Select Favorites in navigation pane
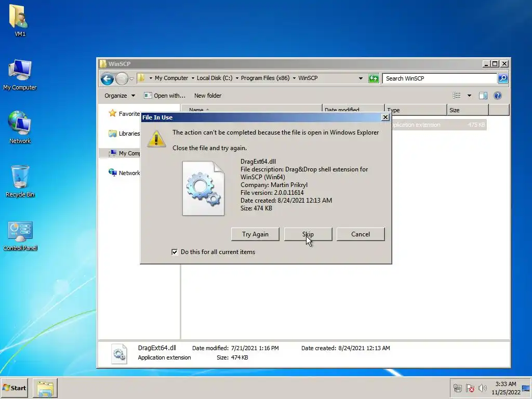Screen dimensions: 532x399 click(x=124, y=114)
